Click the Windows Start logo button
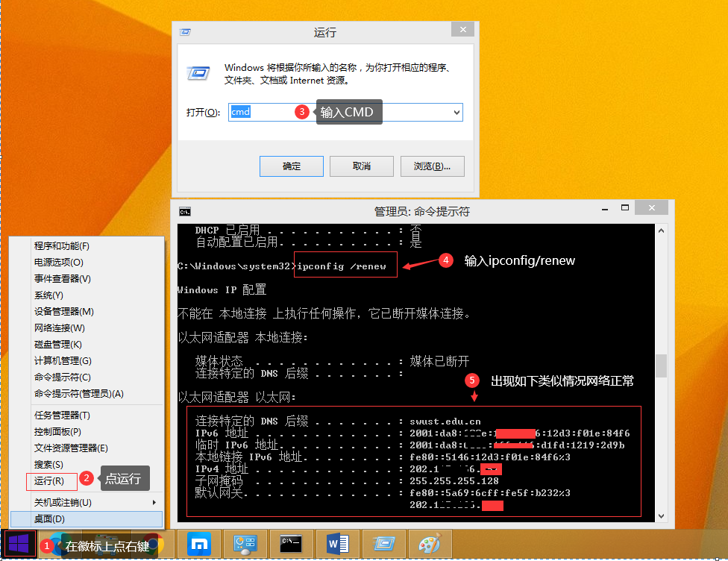 pos(19,544)
